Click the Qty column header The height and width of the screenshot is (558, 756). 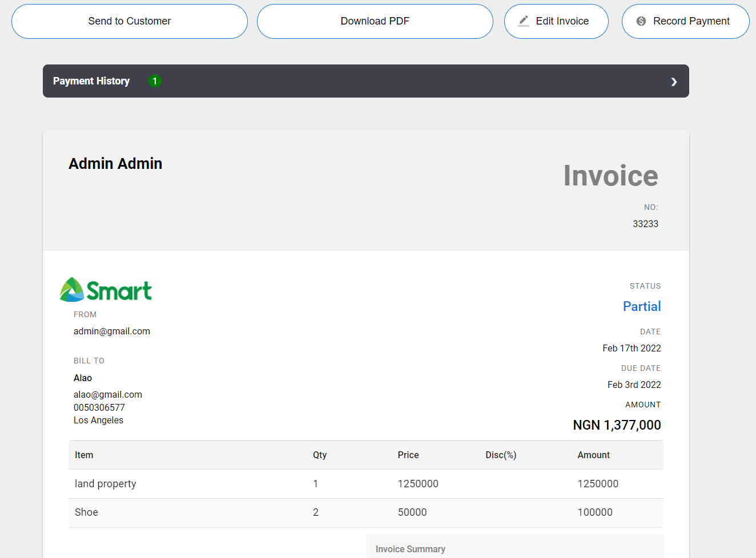[x=320, y=455]
